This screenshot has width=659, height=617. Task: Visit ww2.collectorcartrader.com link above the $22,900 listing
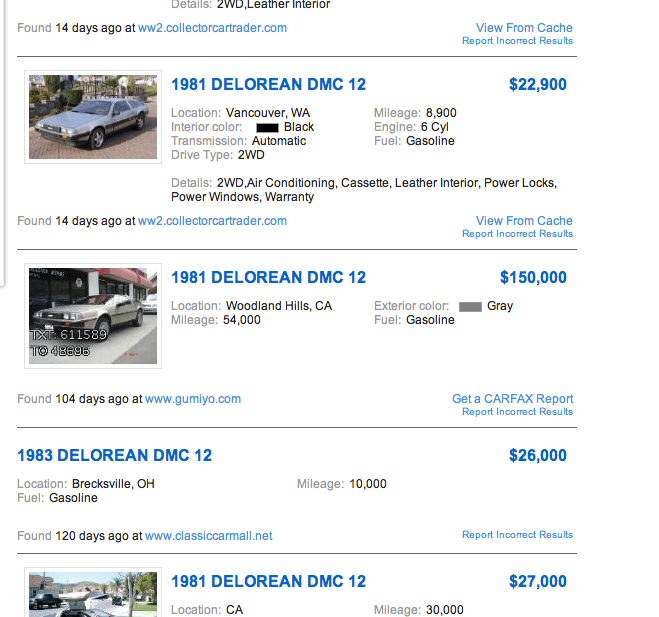click(x=212, y=28)
